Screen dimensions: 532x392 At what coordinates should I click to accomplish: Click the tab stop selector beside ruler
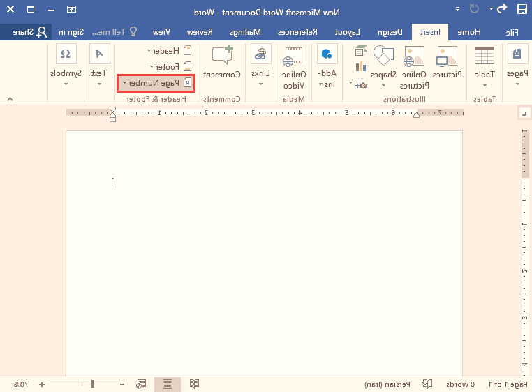point(524,113)
